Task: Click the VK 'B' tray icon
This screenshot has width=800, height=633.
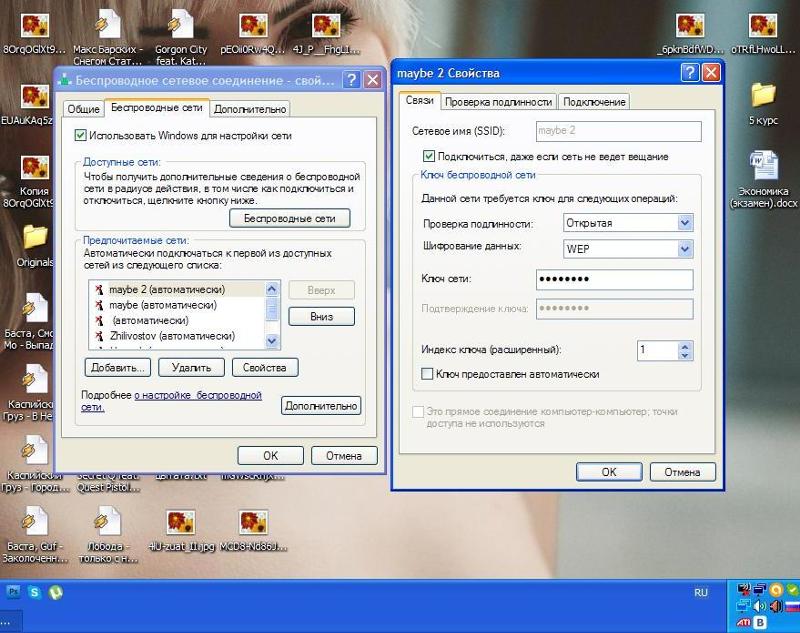Action: tap(760, 622)
